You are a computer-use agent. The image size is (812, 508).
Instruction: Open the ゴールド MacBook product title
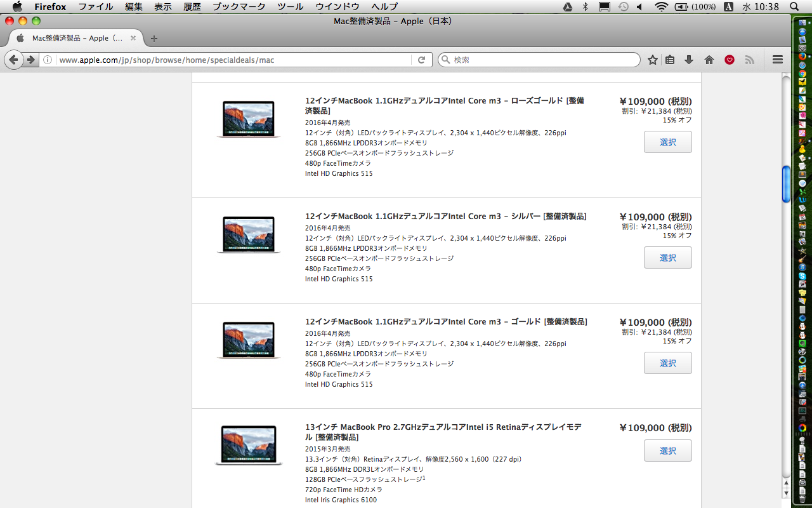coord(446,322)
